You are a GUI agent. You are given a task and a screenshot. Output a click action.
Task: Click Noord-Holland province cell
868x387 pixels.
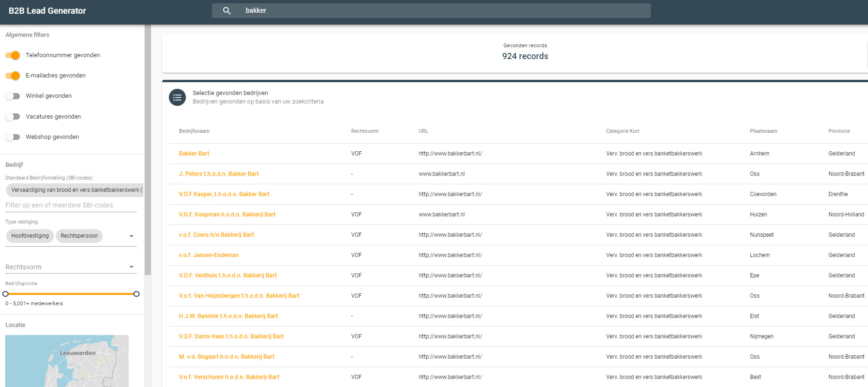point(846,215)
